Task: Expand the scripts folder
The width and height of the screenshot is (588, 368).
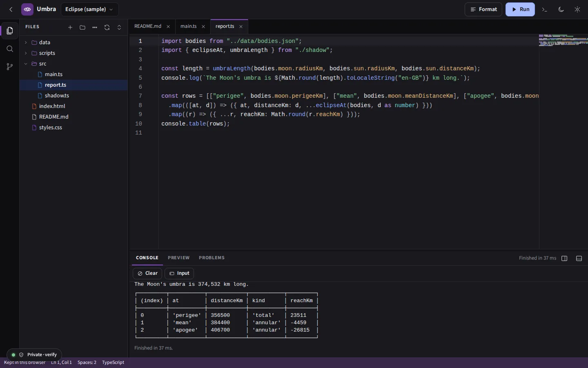Action: (73, 53)
